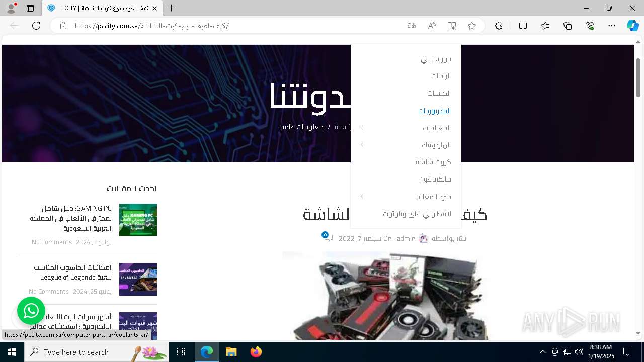Select الكيسات menu item
The width and height of the screenshot is (644, 362).
click(x=439, y=93)
